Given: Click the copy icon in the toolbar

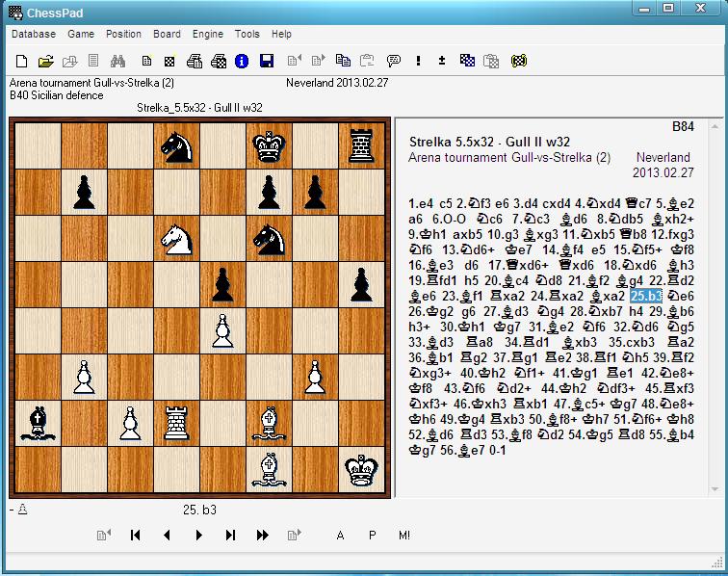Looking at the screenshot, I should pos(343,61).
